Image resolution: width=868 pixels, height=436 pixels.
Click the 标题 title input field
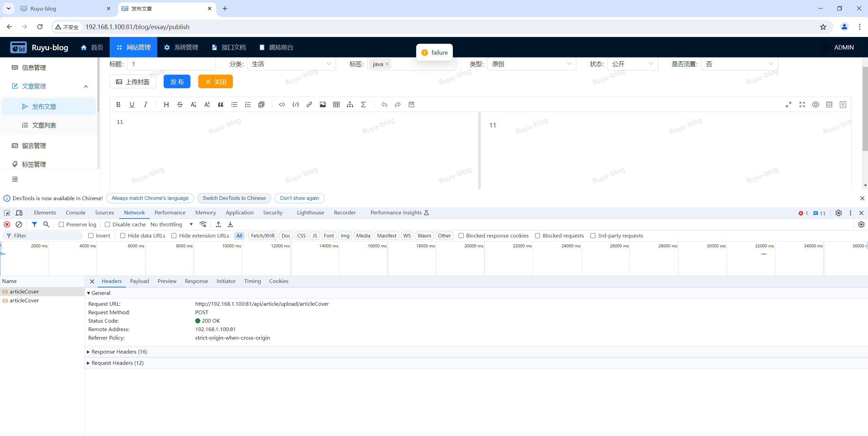click(x=171, y=64)
